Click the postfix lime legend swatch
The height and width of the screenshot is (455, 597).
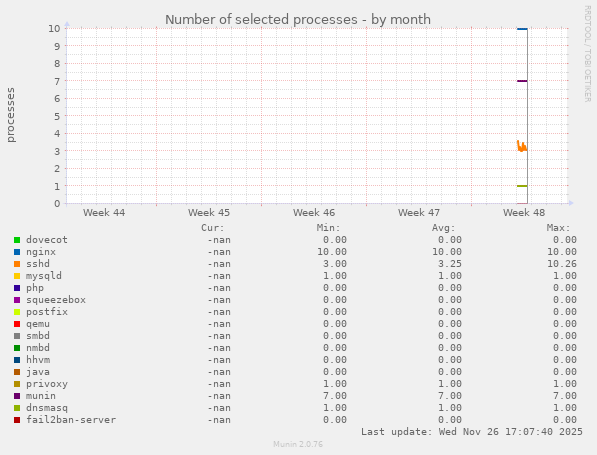click(x=17, y=312)
